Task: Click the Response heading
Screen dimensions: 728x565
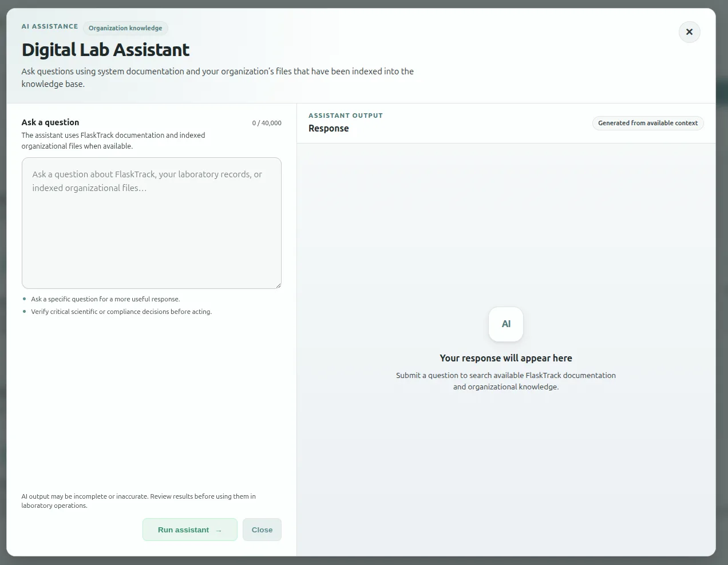Action: coord(329,128)
